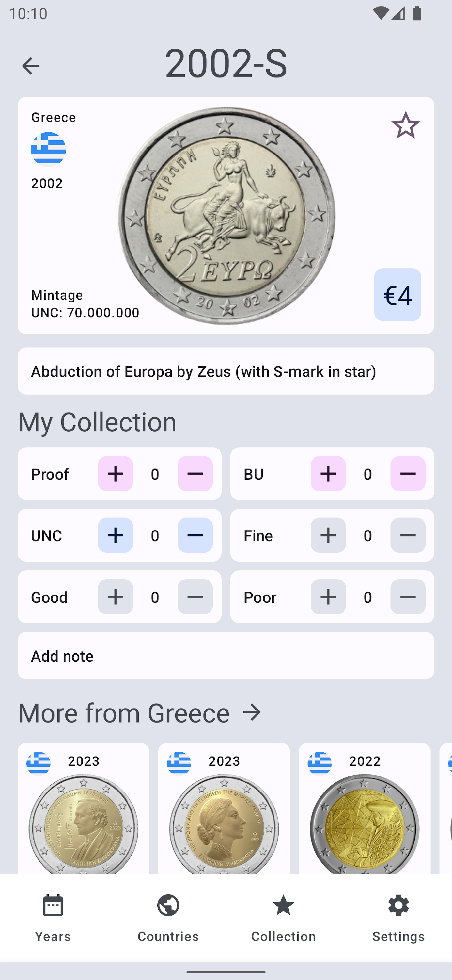Decrement the Good grade count

195,597
